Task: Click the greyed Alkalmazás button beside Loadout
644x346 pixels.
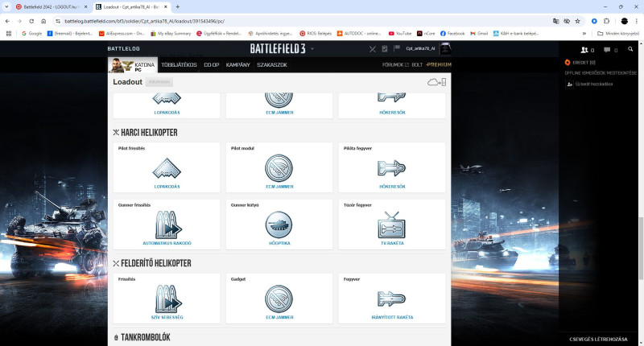Action: (159, 82)
